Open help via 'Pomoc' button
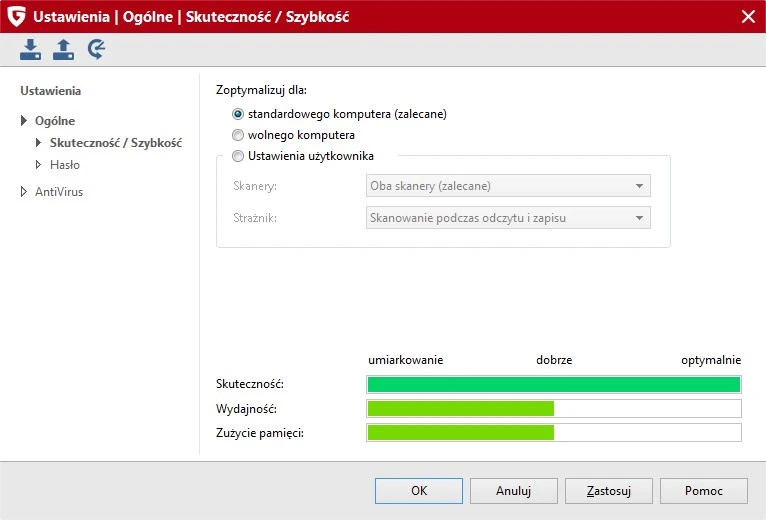This screenshot has width=766, height=520. [x=704, y=491]
